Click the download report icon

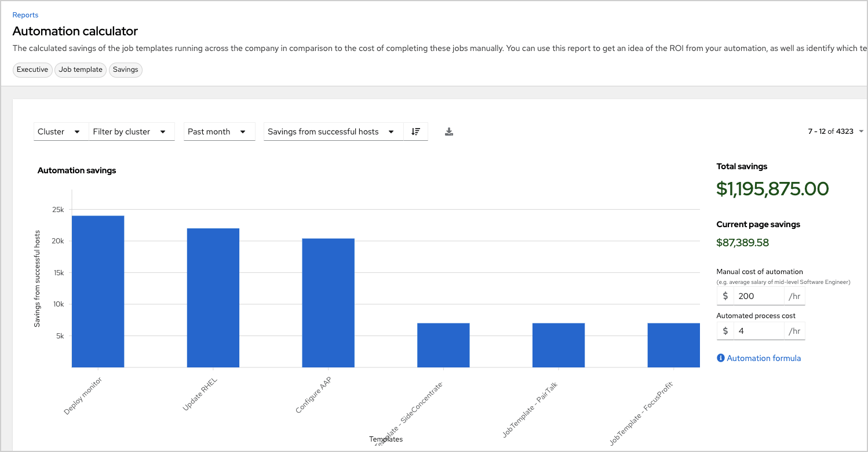tap(449, 132)
